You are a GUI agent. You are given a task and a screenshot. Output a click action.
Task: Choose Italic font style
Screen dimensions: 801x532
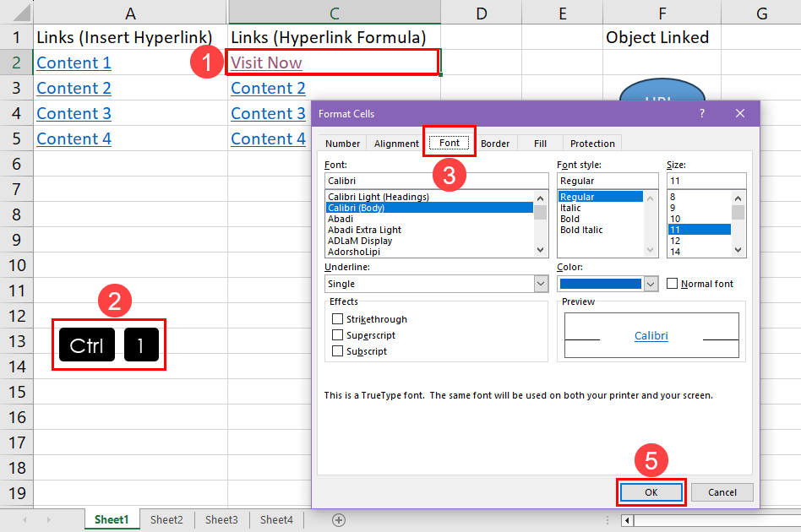570,208
